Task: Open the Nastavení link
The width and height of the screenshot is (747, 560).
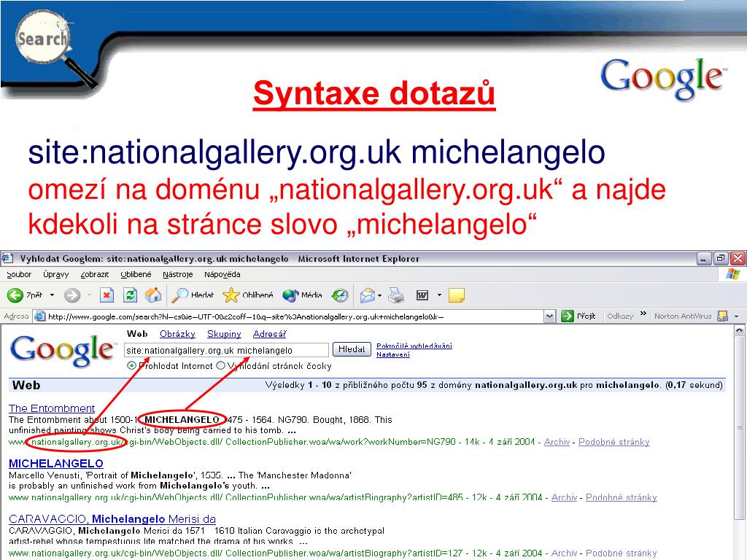Action: pos(393,354)
